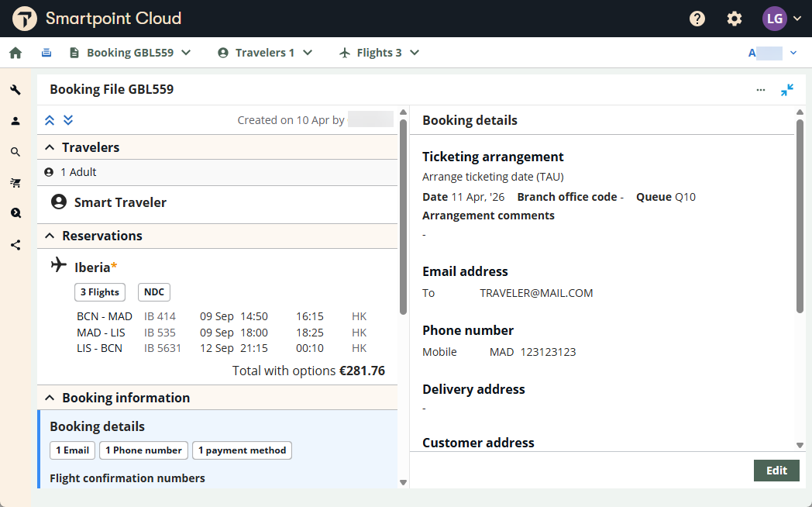Collapse the Travelers section

(50, 147)
